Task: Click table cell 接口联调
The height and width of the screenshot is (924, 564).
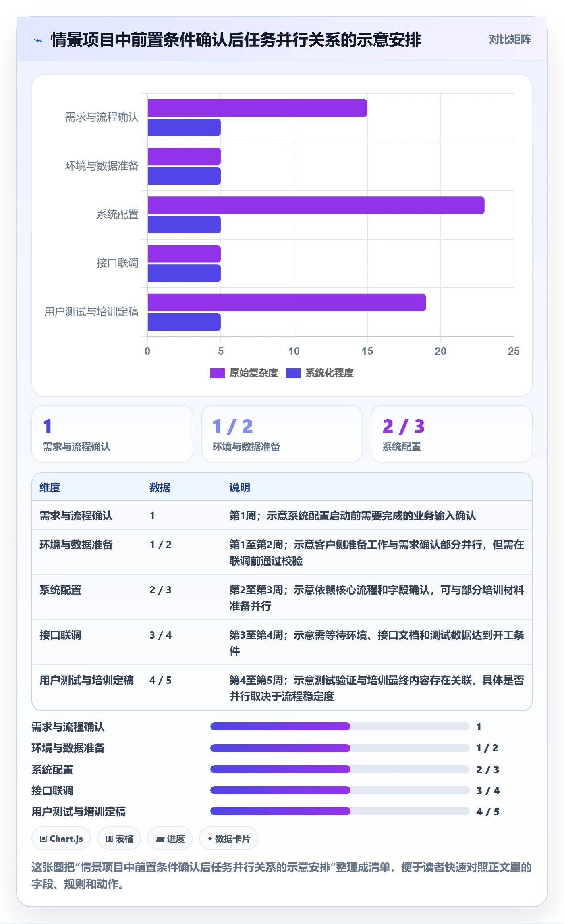Action: [x=60, y=635]
